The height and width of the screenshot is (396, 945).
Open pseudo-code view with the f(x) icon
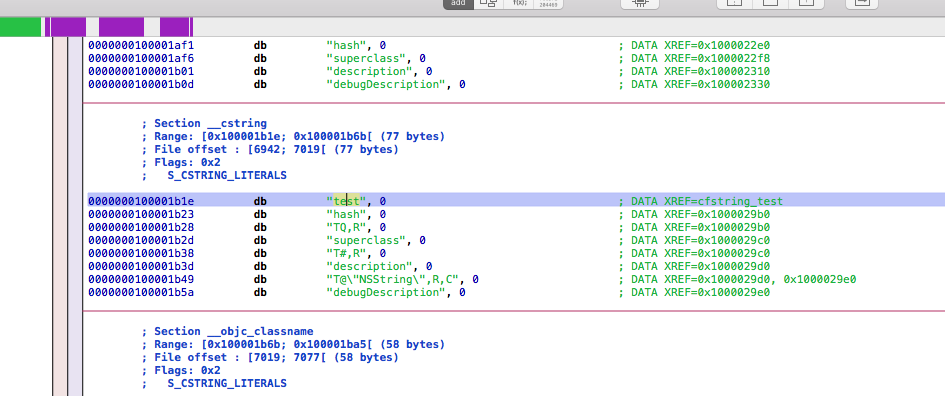pos(519,4)
